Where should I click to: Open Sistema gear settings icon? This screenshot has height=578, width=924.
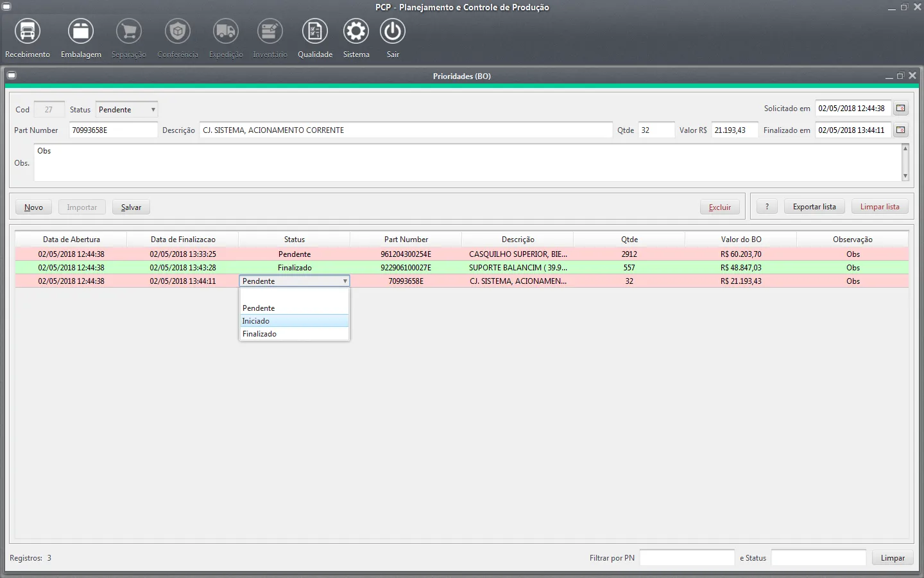(355, 31)
